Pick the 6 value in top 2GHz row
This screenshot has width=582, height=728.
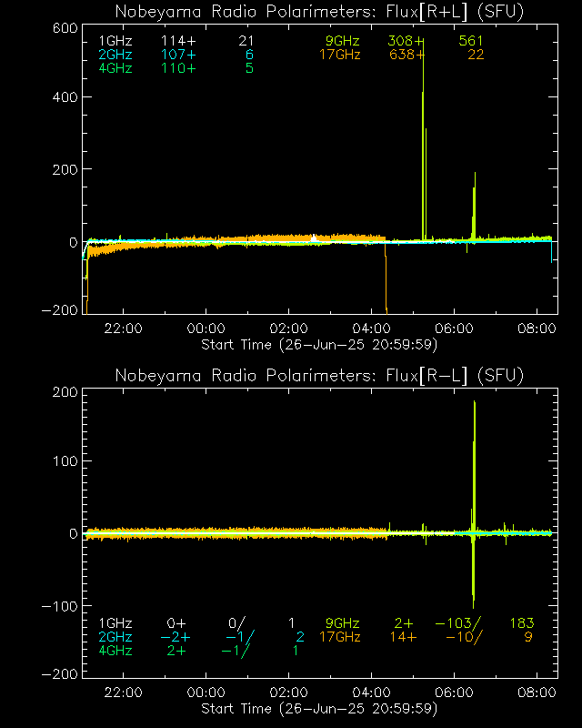pos(250,55)
